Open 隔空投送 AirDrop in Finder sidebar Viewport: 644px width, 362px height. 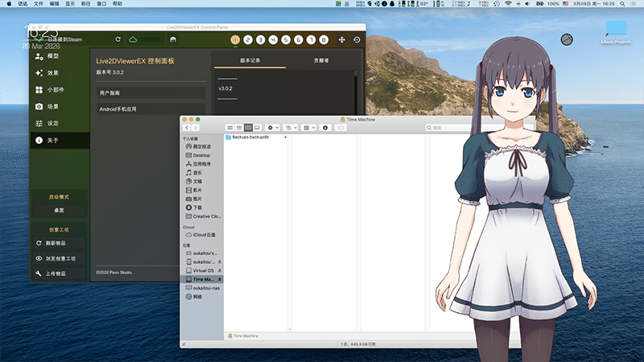point(202,146)
